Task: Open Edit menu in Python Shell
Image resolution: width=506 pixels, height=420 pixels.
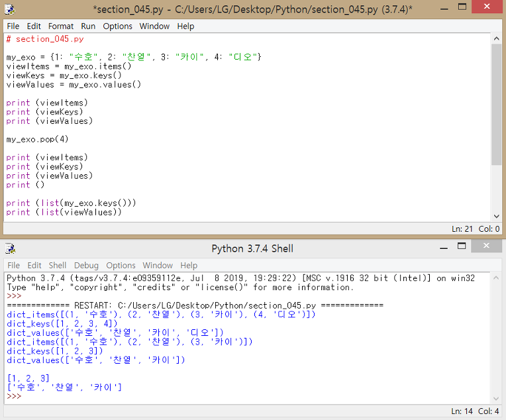Action: coord(34,266)
